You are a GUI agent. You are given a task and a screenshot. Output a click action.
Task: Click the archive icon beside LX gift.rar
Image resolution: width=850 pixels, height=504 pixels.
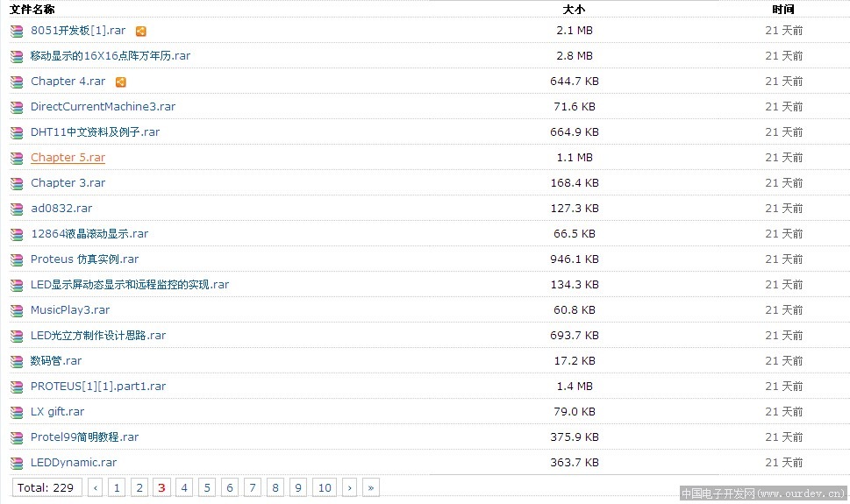click(x=17, y=413)
